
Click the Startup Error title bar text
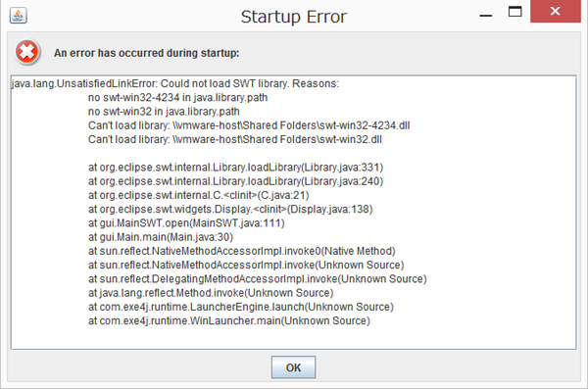294,17
